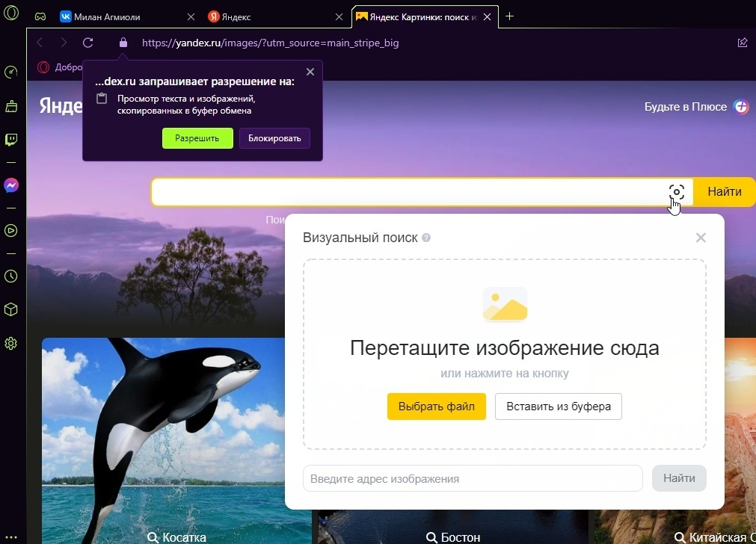The width and height of the screenshot is (756, 544).
Task: Click the Yandex Plus round icon
Action: click(x=741, y=107)
